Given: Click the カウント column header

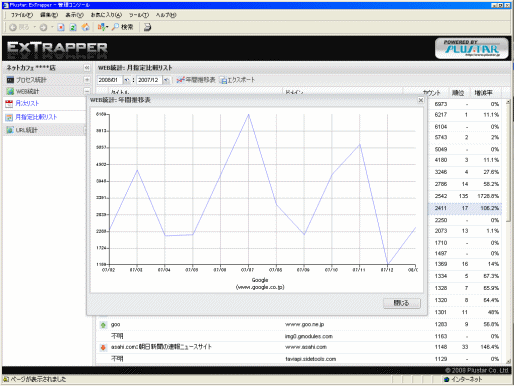Looking at the screenshot, I should coord(431,93).
